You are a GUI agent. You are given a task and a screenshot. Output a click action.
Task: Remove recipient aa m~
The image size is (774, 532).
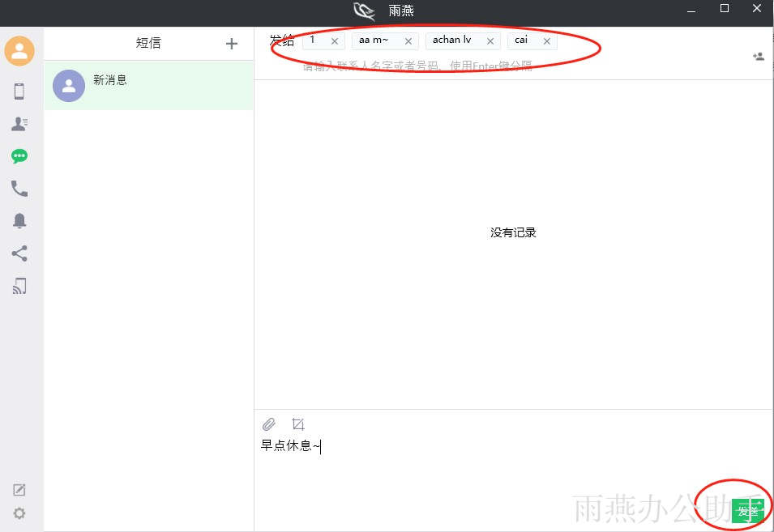coord(408,41)
